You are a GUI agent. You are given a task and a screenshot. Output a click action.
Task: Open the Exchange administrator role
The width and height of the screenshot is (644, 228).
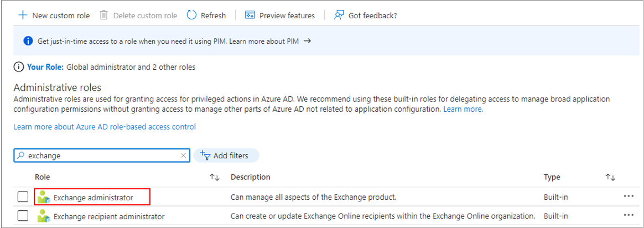coord(94,198)
